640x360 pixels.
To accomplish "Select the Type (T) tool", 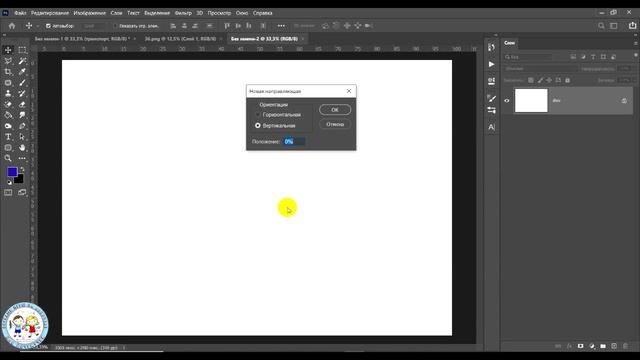I will click(x=8, y=137).
